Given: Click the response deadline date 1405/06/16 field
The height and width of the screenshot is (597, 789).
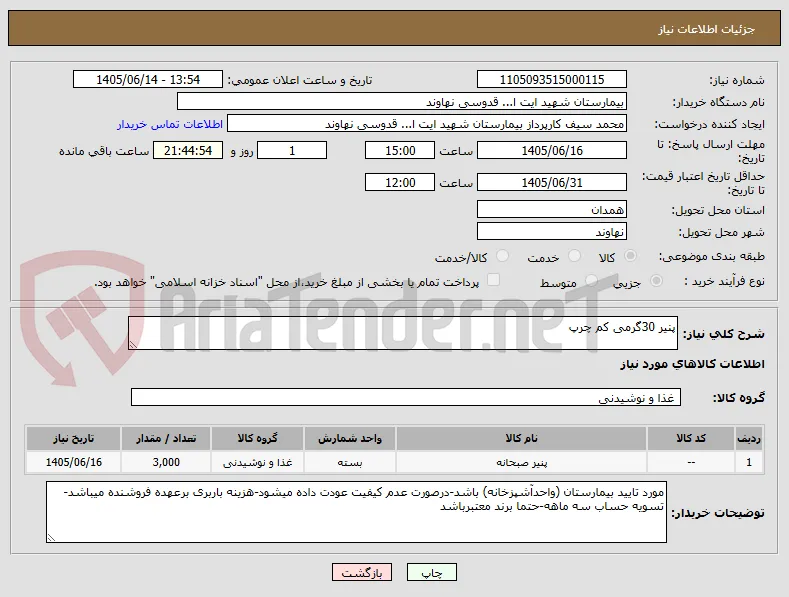Looking at the screenshot, I should pos(551,151).
